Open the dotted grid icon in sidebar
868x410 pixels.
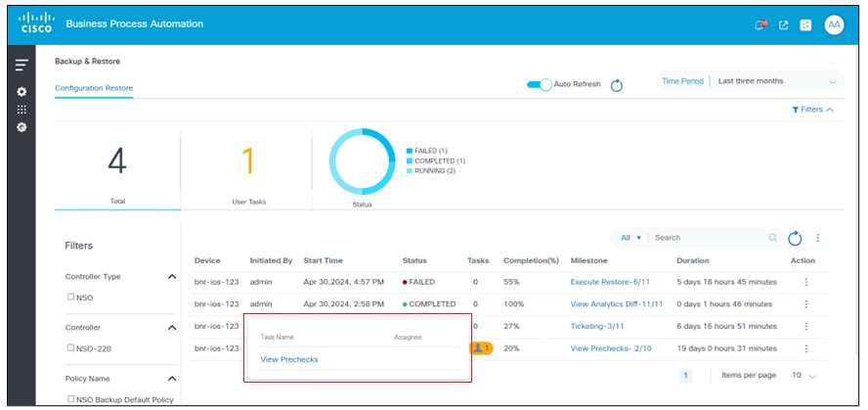click(22, 110)
